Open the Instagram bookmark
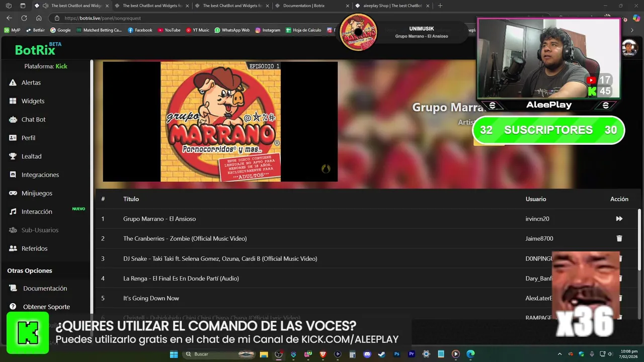This screenshot has height=362, width=644. tap(268, 30)
